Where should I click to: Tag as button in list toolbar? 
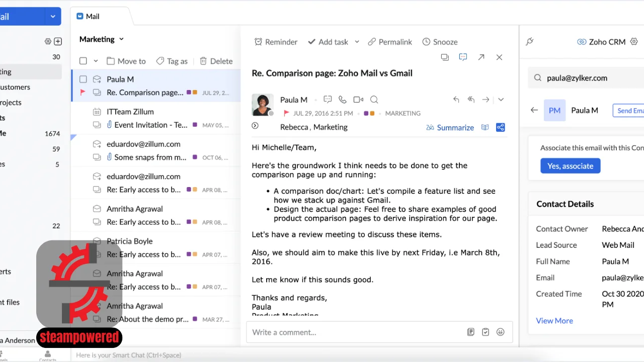(x=172, y=61)
